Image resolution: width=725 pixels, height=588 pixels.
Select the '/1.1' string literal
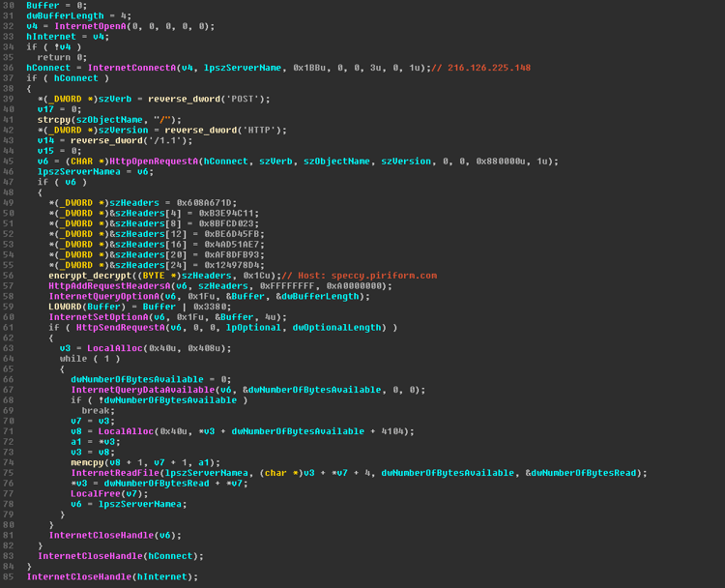(x=170, y=140)
